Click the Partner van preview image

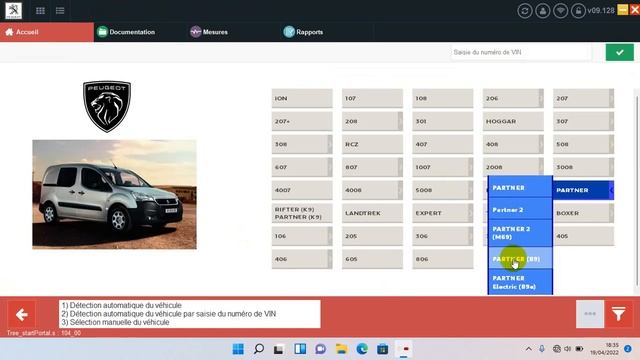coord(114,194)
